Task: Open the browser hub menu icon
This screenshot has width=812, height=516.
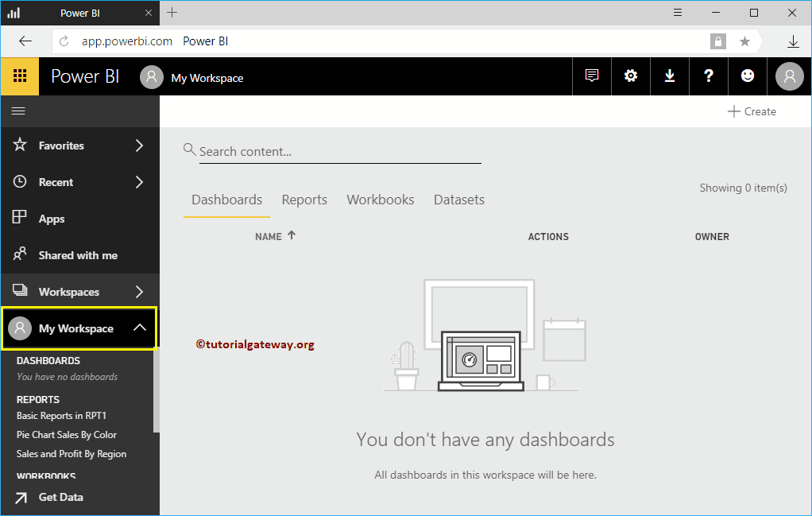Action: coord(678,13)
